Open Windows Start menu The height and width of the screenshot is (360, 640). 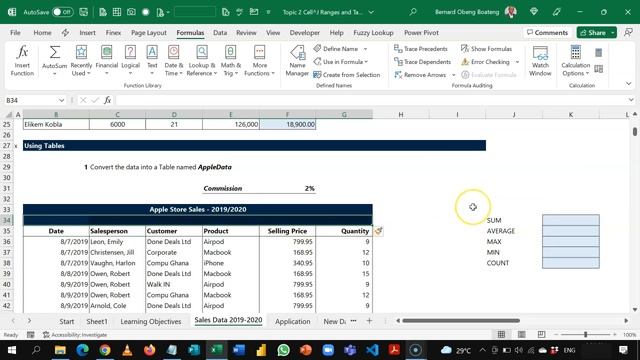[x=12, y=350]
